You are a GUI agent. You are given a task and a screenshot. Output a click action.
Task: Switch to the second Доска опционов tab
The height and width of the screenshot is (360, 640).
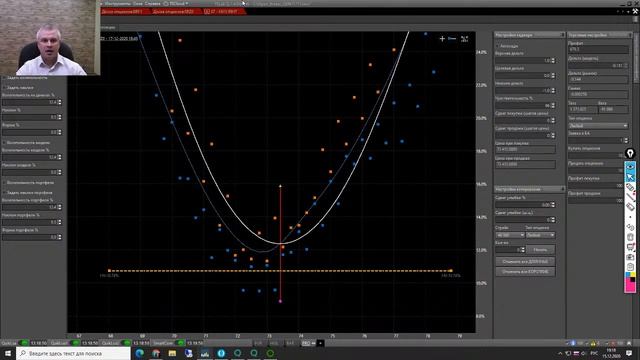[x=173, y=11]
